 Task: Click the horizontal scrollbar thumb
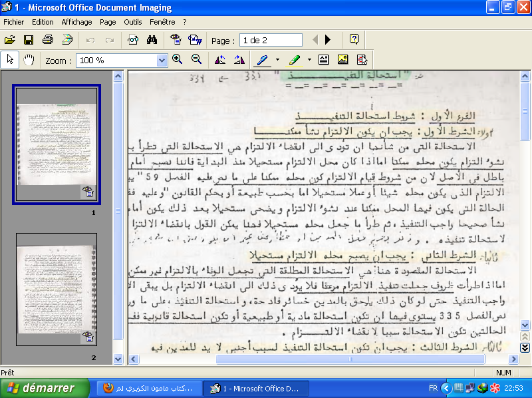point(350,359)
